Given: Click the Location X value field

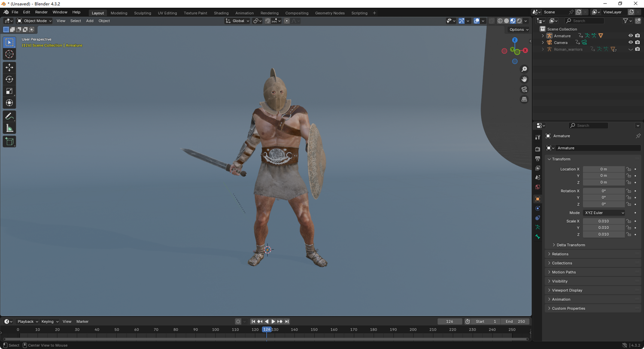Looking at the screenshot, I should point(604,169).
